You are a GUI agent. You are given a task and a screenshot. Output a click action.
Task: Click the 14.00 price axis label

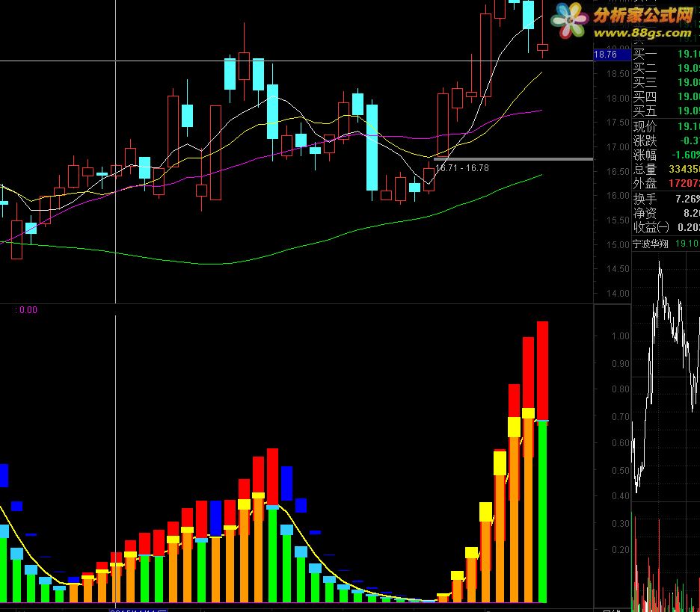point(618,294)
